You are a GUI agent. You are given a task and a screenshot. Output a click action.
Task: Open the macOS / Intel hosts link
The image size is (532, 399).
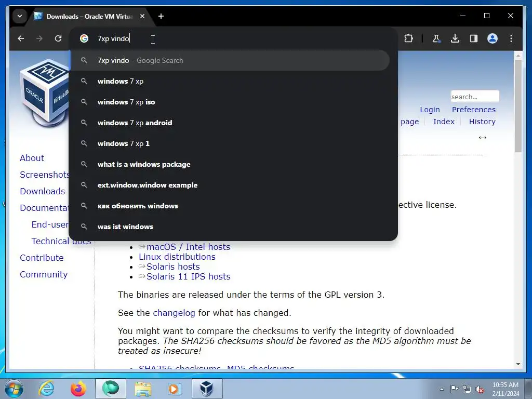point(188,247)
